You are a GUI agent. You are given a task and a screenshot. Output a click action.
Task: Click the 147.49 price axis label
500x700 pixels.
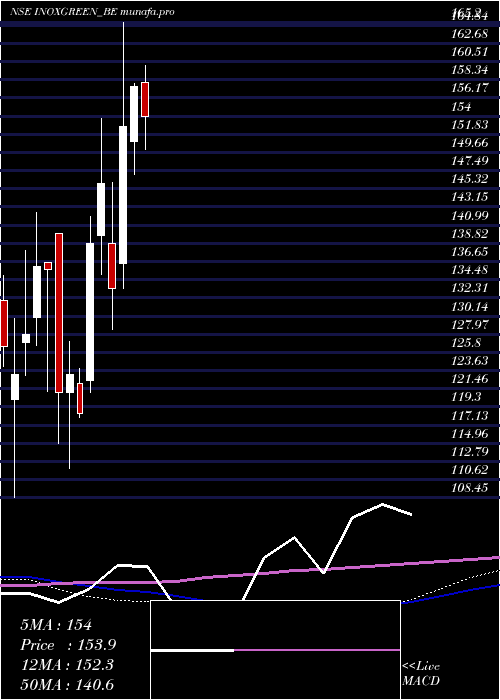click(x=469, y=161)
